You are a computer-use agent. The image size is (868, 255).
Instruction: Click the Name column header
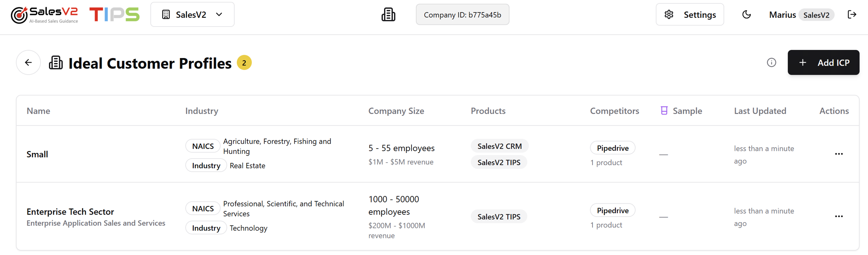(x=38, y=111)
